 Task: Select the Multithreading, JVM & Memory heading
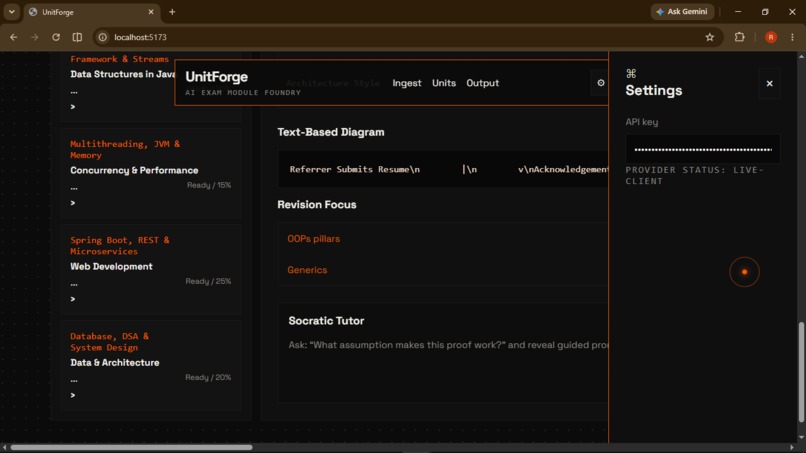coord(125,149)
